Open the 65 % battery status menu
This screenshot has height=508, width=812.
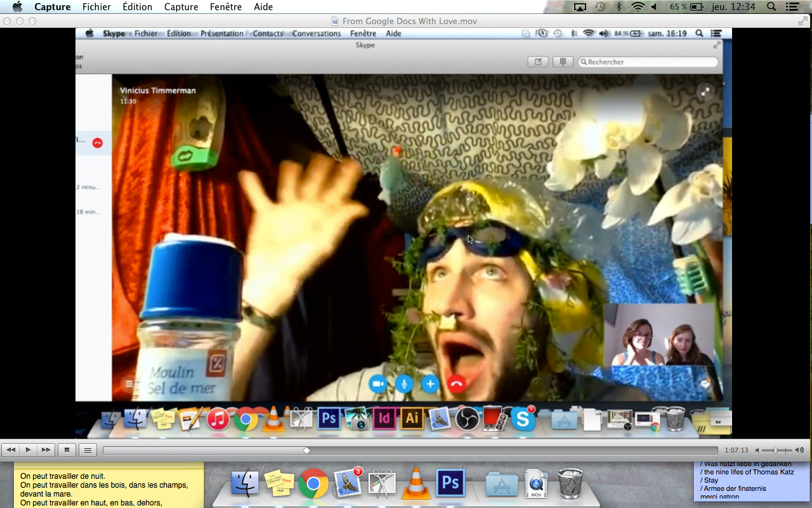click(x=686, y=7)
